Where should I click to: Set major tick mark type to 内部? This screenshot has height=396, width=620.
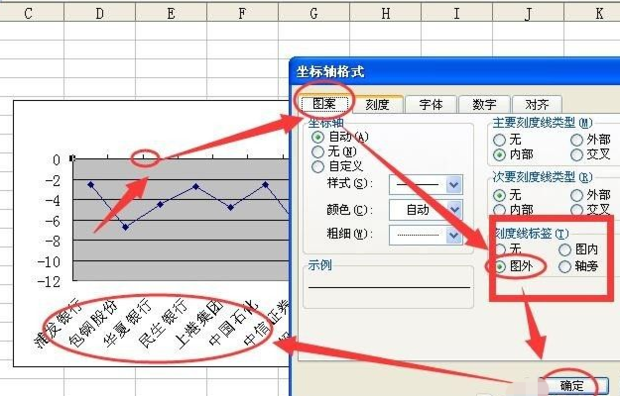click(499, 154)
